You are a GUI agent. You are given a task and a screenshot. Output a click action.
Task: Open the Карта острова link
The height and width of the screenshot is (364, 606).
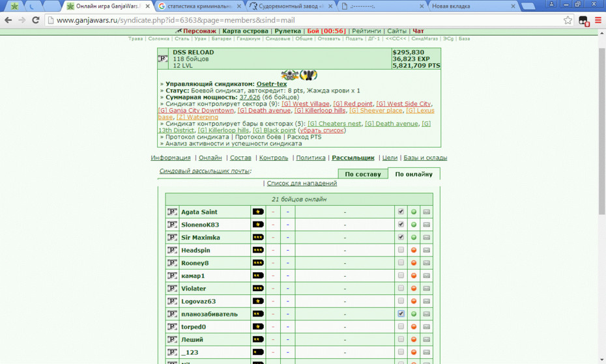245,31
